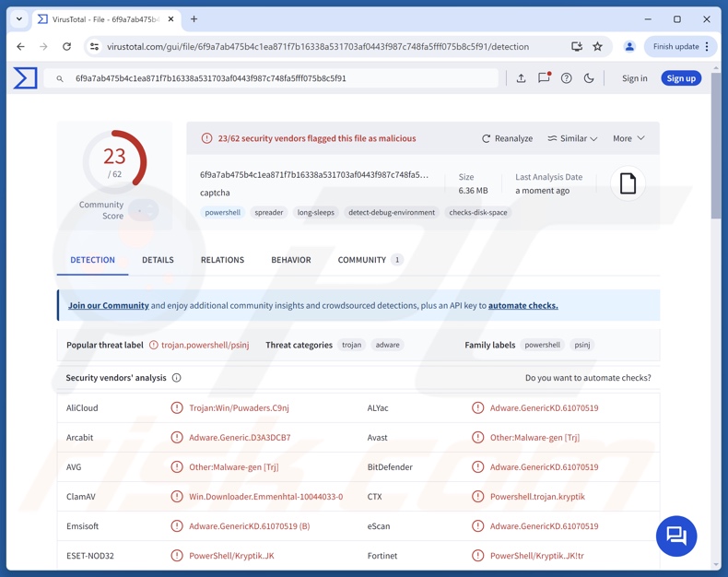The width and height of the screenshot is (728, 577).
Task: Click the trojan threat category chip
Action: tap(351, 345)
